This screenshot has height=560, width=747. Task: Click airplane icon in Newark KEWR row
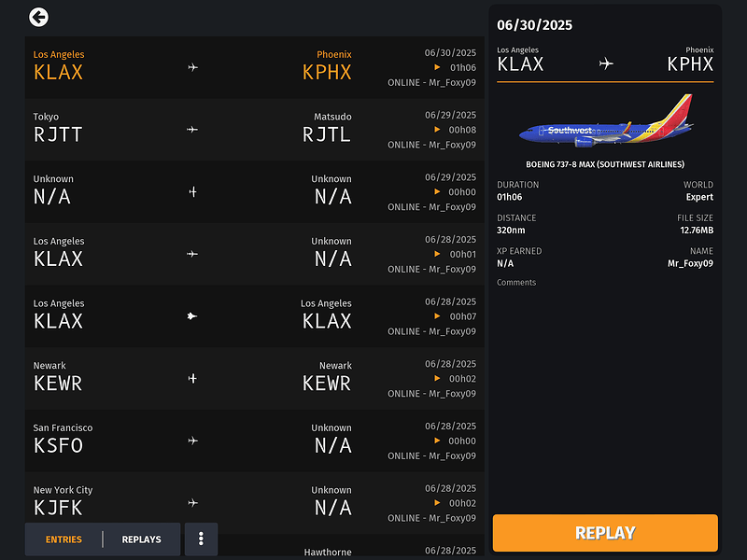(192, 379)
